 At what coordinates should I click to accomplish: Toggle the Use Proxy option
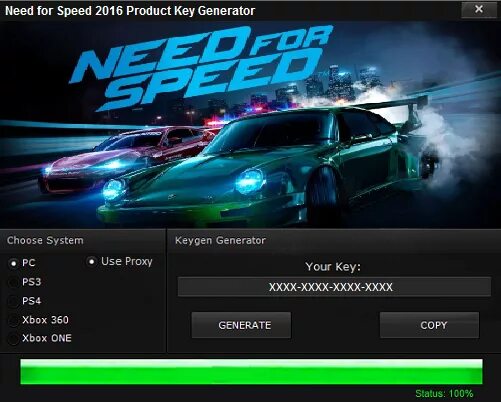pyautogui.click(x=91, y=262)
